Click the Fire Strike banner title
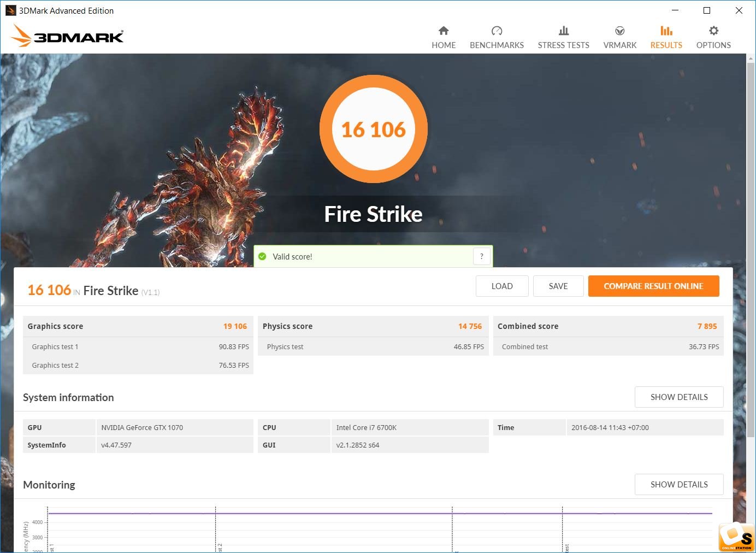Screen dimensions: 756x553 click(373, 214)
